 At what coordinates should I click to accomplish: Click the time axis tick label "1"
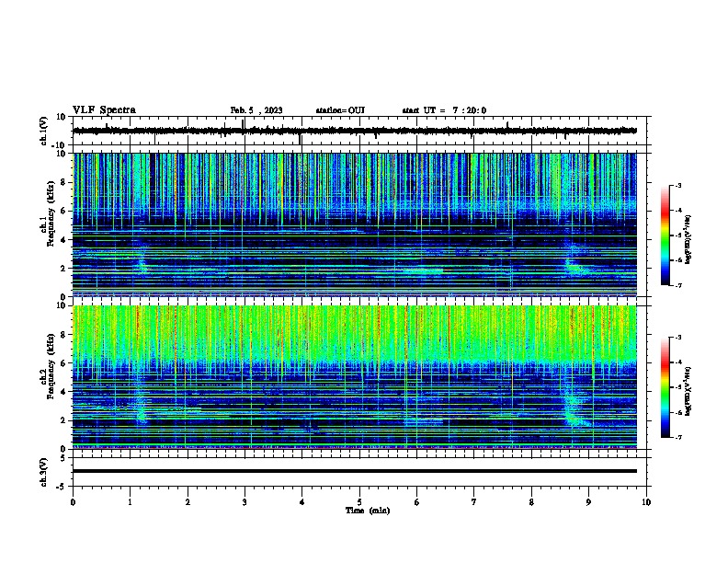[x=130, y=502]
